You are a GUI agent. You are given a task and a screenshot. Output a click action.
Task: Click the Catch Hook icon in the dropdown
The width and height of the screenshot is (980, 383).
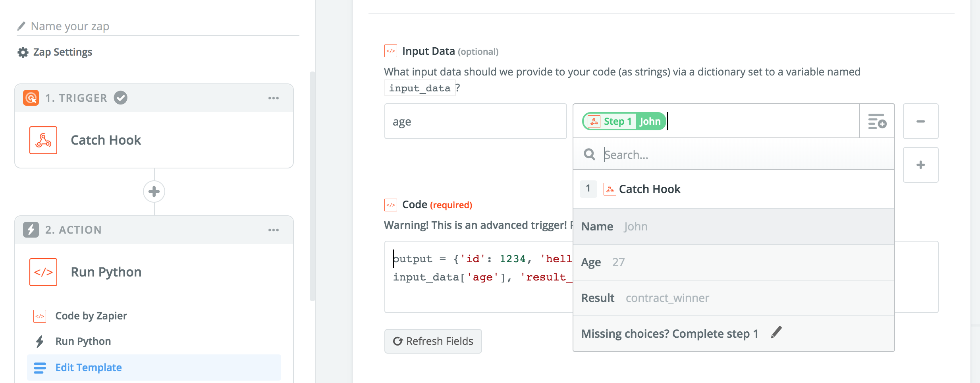click(610, 189)
